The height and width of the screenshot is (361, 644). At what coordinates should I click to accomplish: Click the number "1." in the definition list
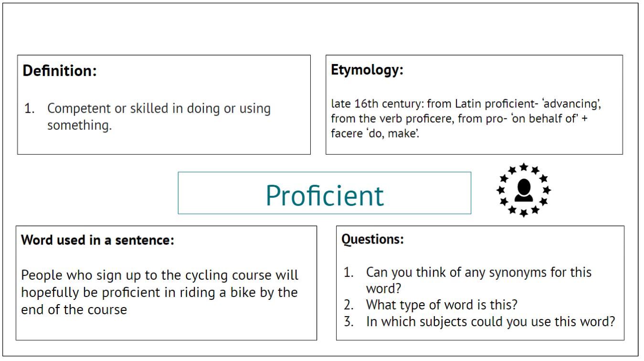pyautogui.click(x=31, y=109)
